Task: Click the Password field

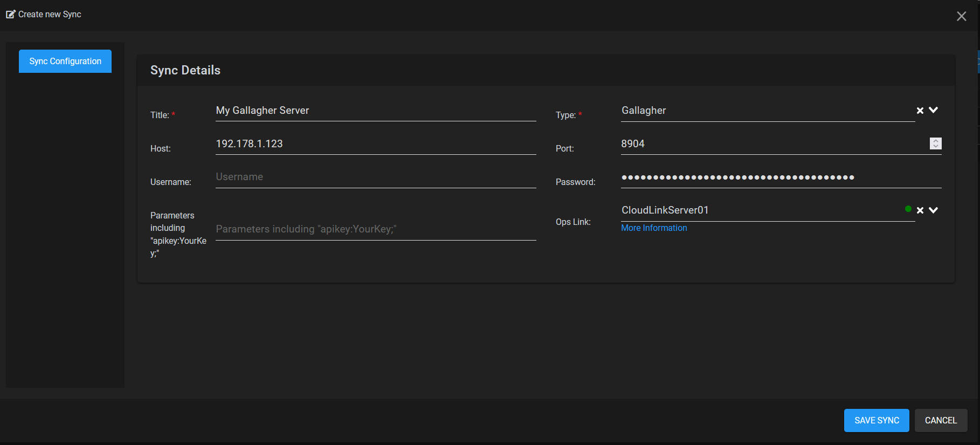Action: click(781, 177)
